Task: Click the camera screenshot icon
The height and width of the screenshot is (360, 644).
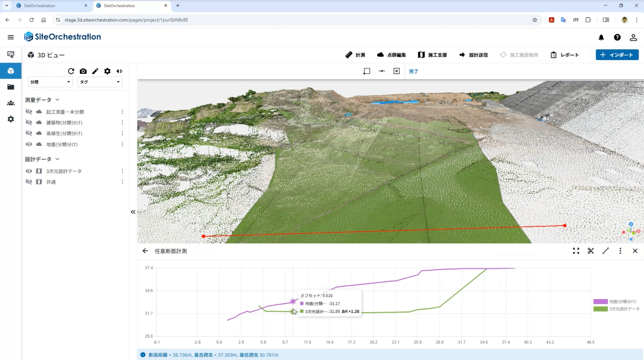Action: pyautogui.click(x=83, y=71)
